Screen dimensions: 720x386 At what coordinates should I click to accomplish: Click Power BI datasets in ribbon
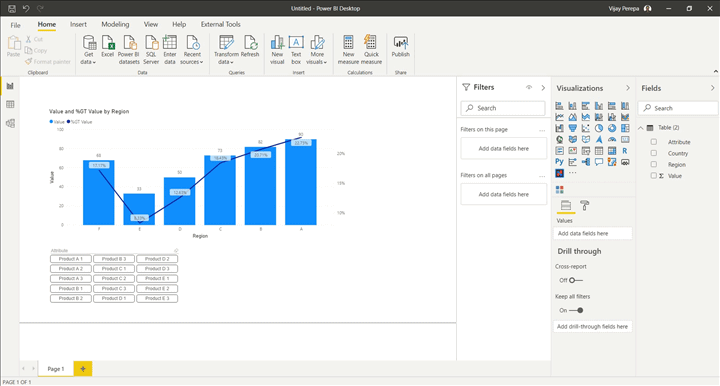point(129,50)
